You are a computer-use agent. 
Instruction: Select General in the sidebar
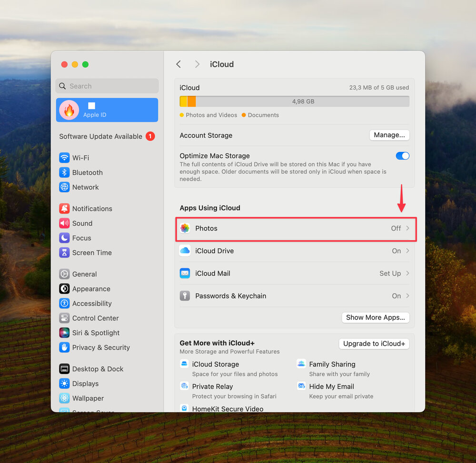[107, 274]
